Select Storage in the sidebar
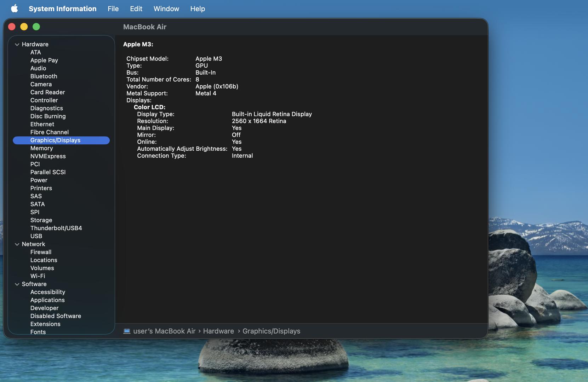Screen dimensions: 588x382 [41, 220]
